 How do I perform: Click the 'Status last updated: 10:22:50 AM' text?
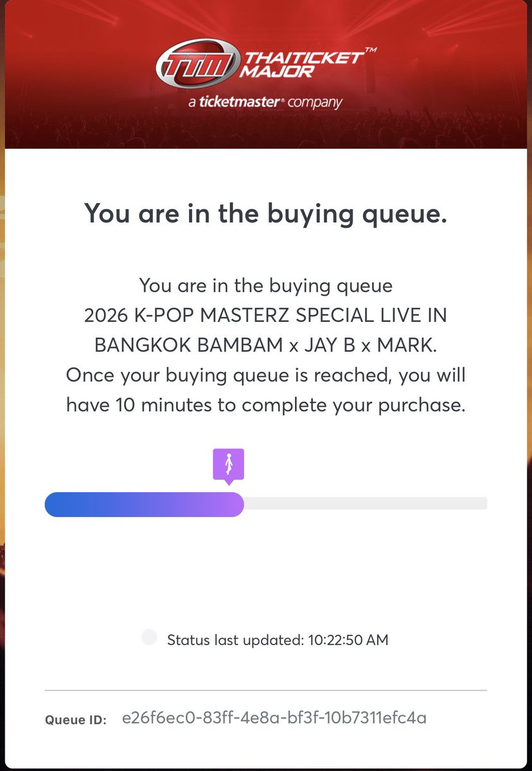(x=278, y=640)
